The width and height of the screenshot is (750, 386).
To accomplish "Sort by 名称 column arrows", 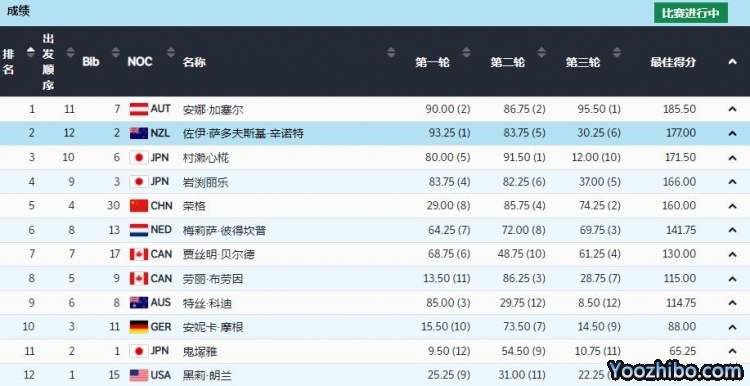I will pyautogui.click(x=391, y=52).
